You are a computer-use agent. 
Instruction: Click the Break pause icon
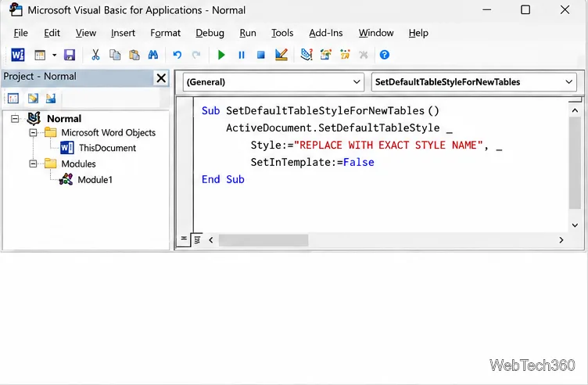(x=242, y=55)
